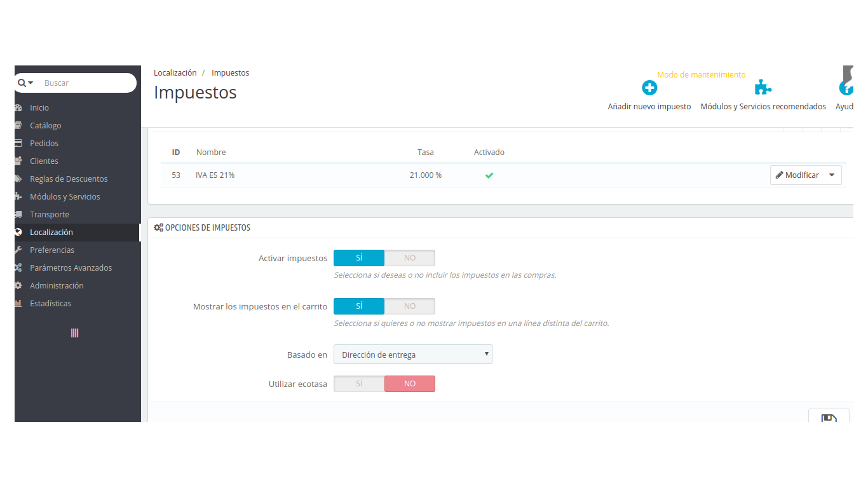This screenshot has width=868, height=488.
Task: Click the Localización breadcrumb link
Action: pyautogui.click(x=175, y=73)
